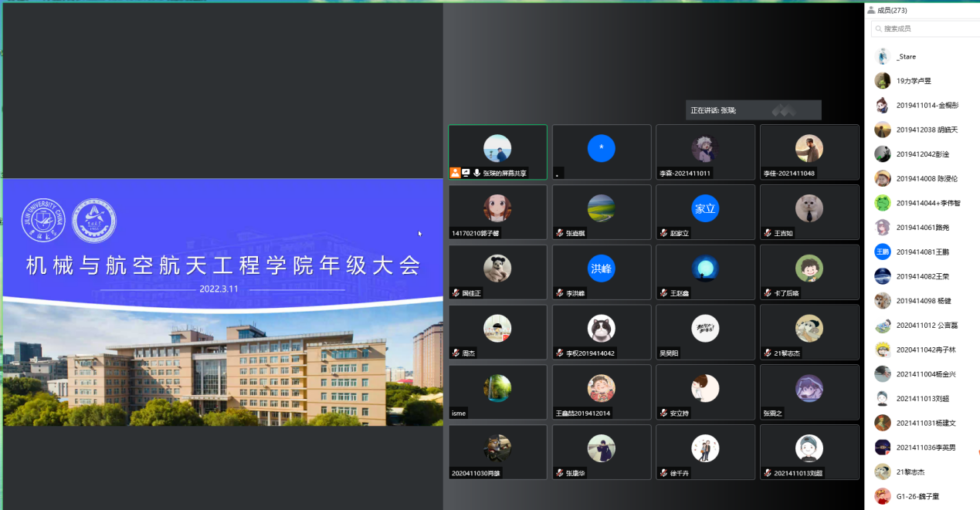Select the isme participant tile
Image resolution: width=980 pixels, height=510 pixels.
pos(497,392)
